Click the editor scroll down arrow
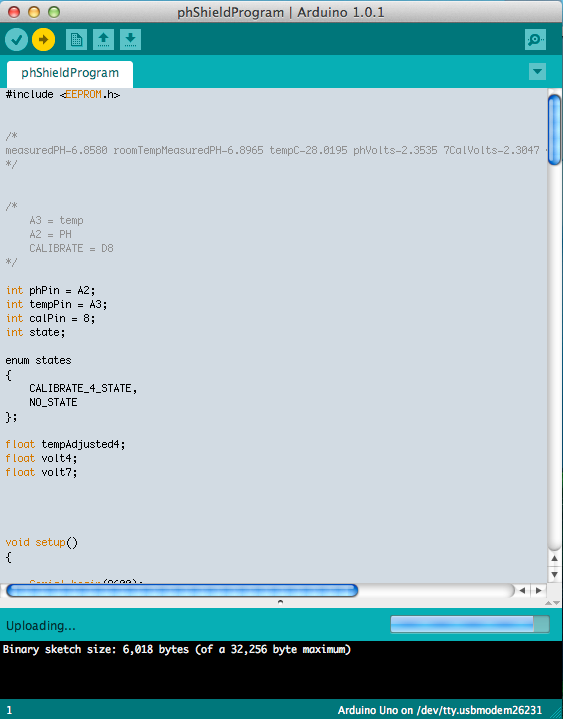The image size is (563, 719). [x=554, y=574]
